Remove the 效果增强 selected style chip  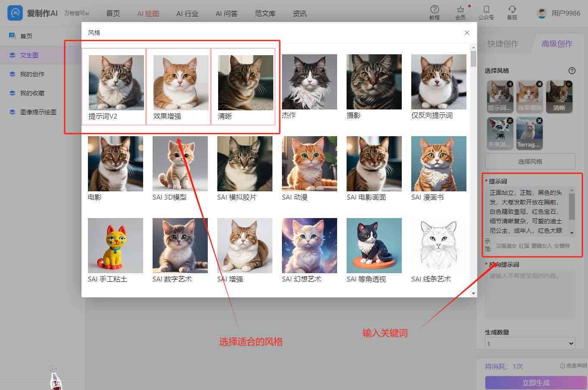[x=539, y=84]
